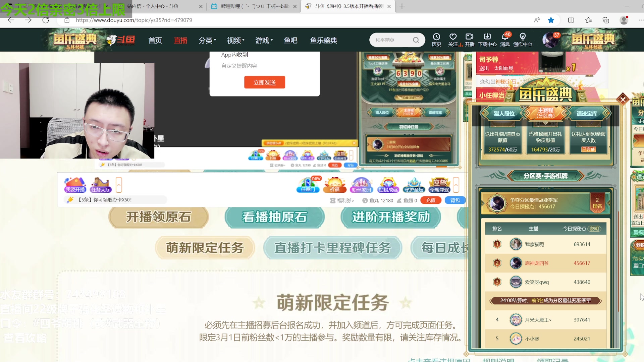Open 鱼吧 in the navigation
The image size is (644, 362).
coord(290,40)
